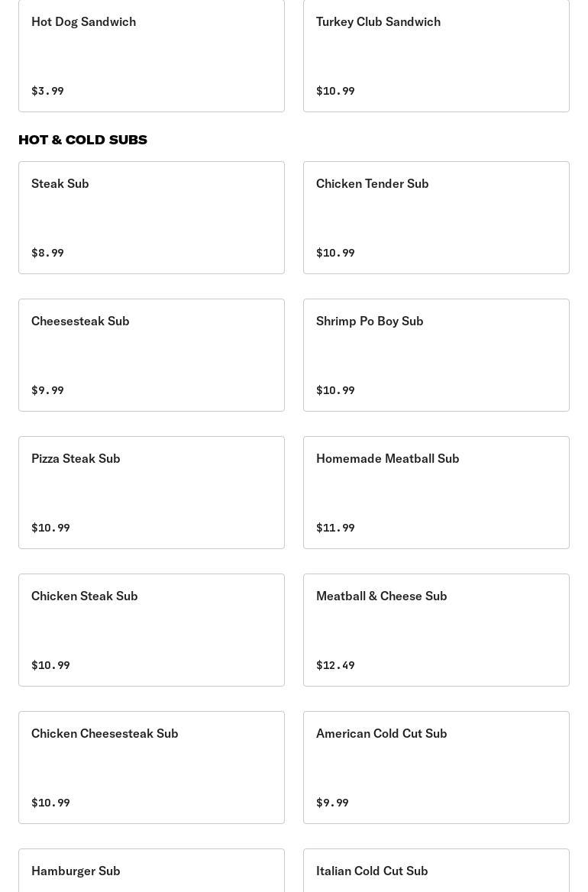Screen dimensions: 588x892
Task: Choose the Chicken Steak Sub card
Action: 151,629
